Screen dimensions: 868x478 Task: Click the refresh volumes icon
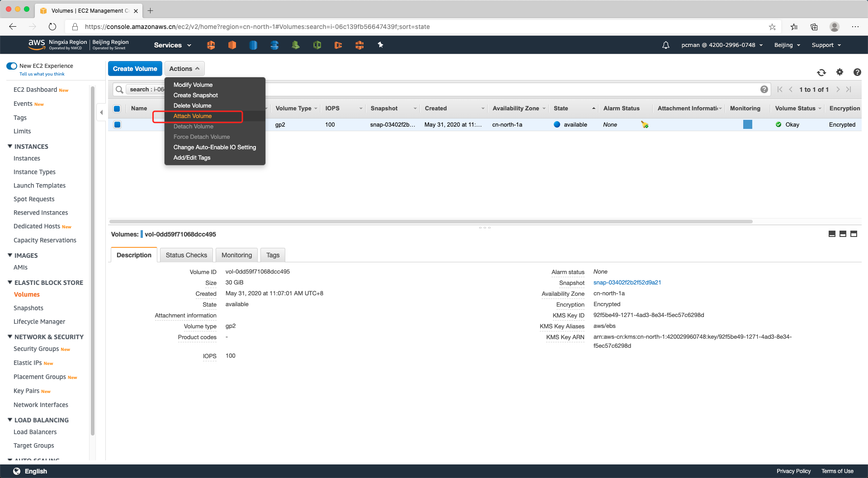pos(821,72)
